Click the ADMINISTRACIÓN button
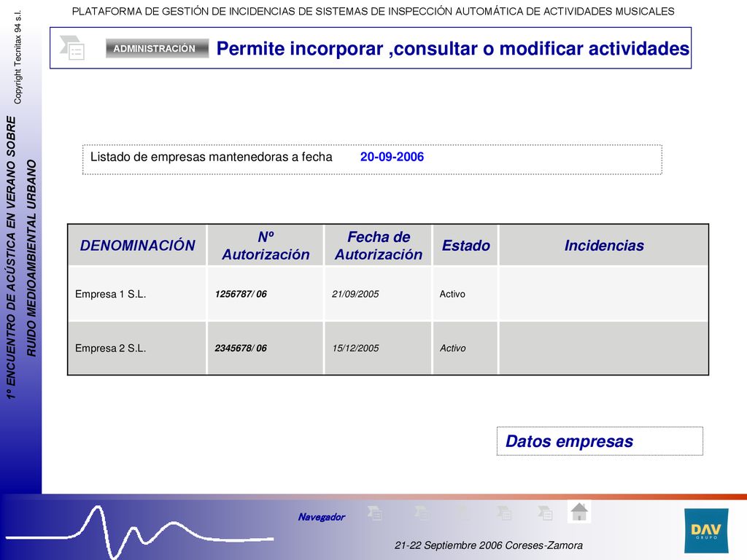The width and height of the screenshot is (747, 560). [158, 49]
